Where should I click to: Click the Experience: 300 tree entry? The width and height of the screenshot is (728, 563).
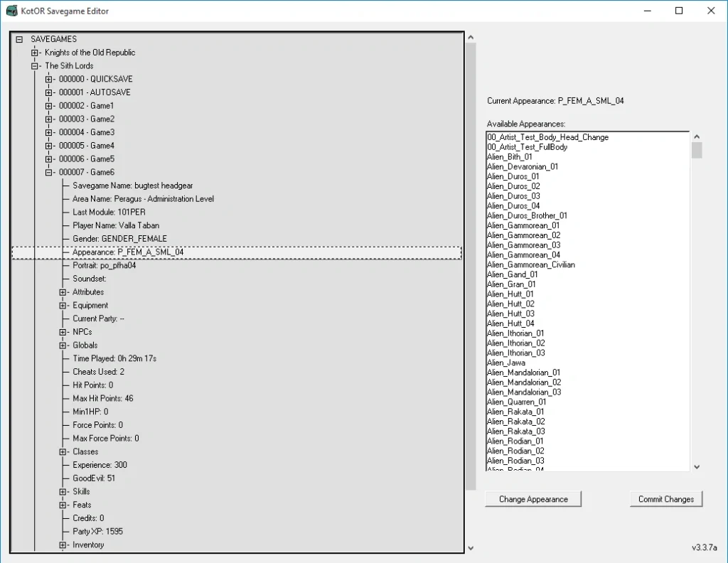(100, 465)
